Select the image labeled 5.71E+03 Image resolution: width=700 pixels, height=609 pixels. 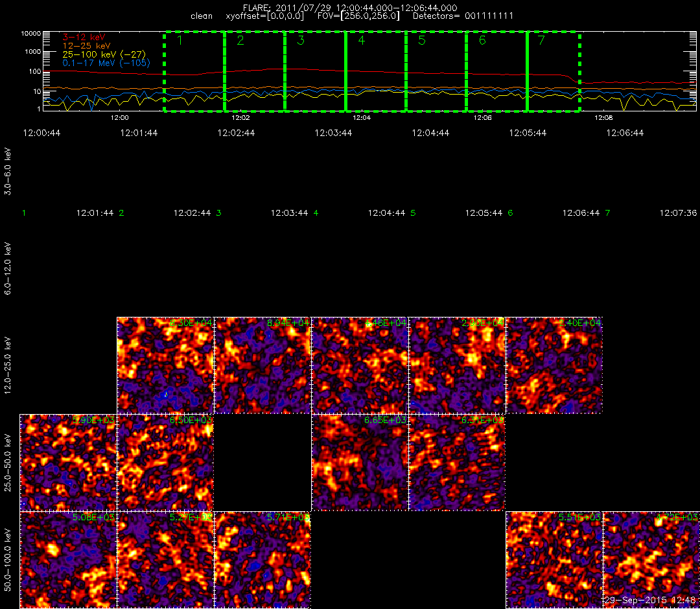[x=262, y=560]
